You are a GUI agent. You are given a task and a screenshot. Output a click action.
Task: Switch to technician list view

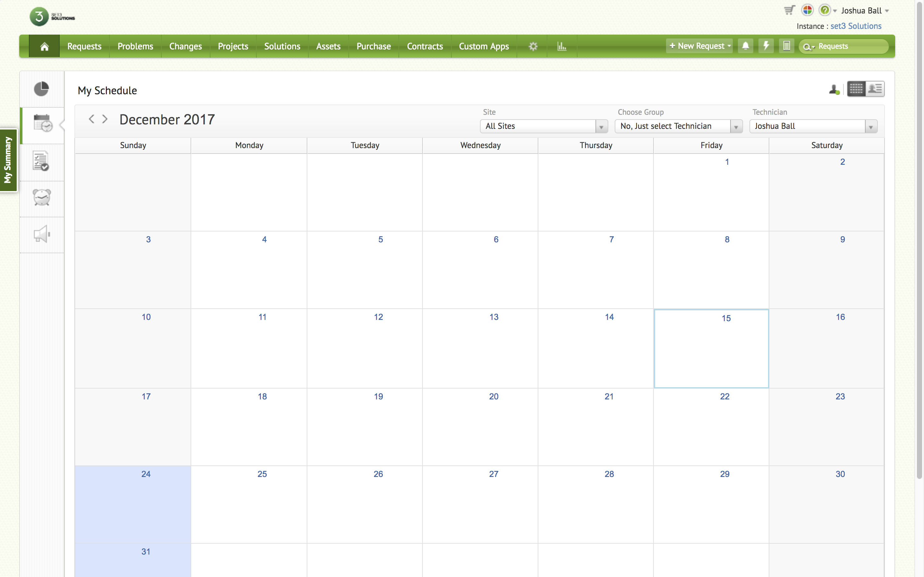[875, 89]
